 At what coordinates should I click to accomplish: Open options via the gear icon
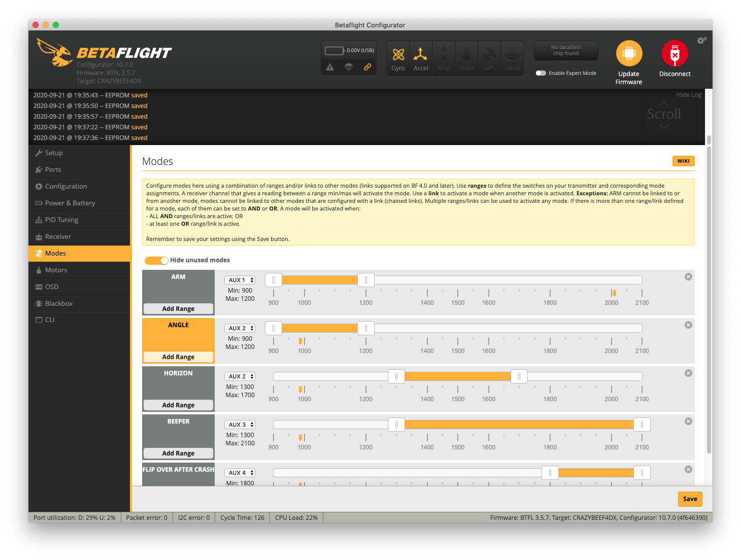click(x=701, y=41)
